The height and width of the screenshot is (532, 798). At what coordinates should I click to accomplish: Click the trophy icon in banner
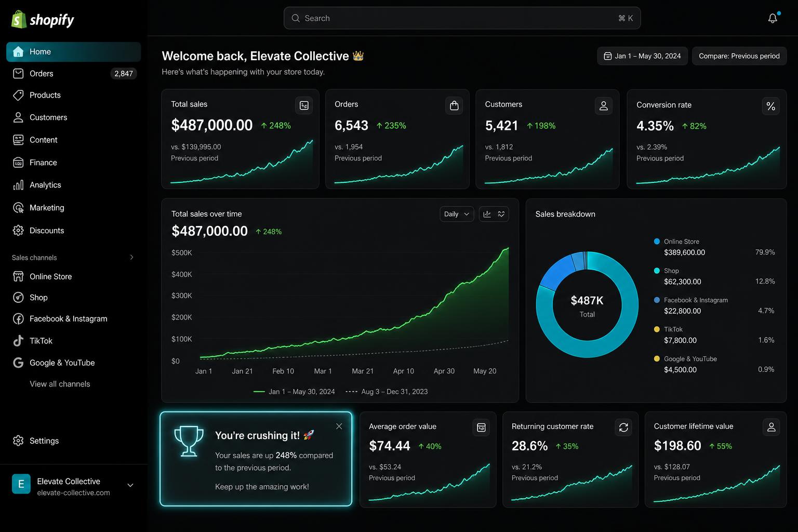tap(189, 441)
